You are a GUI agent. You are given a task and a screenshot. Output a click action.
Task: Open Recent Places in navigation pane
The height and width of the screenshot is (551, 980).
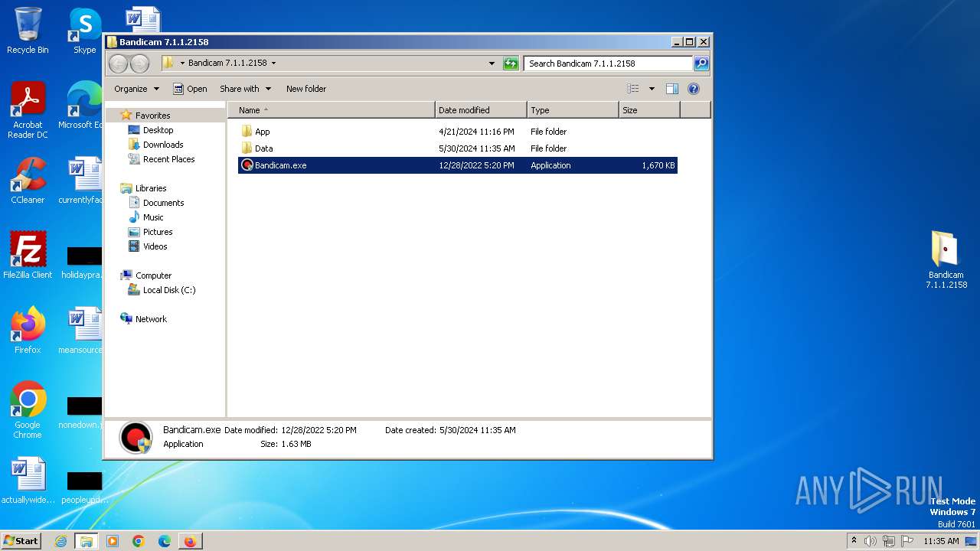click(168, 159)
